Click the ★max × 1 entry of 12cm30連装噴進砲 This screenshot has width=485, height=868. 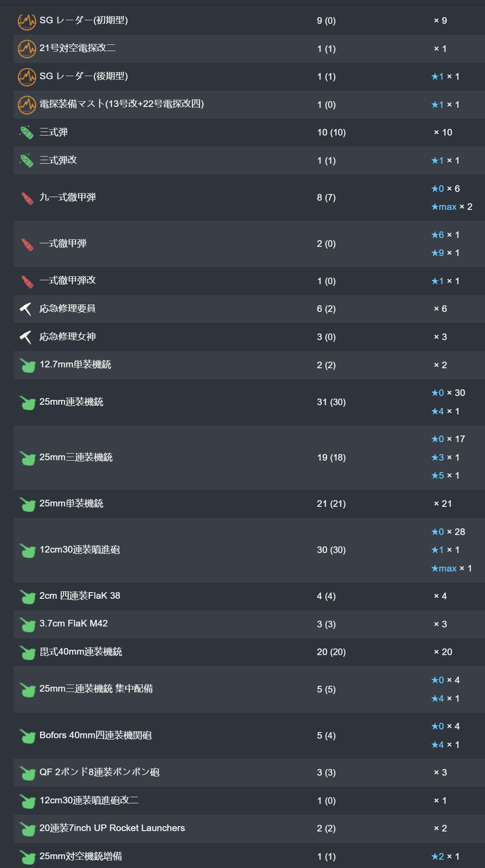tap(452, 568)
